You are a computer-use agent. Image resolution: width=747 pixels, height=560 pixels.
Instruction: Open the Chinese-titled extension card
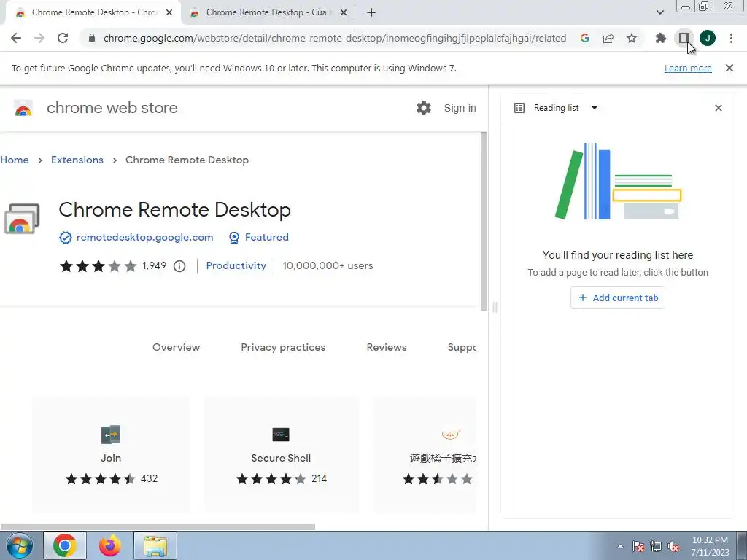425,455
